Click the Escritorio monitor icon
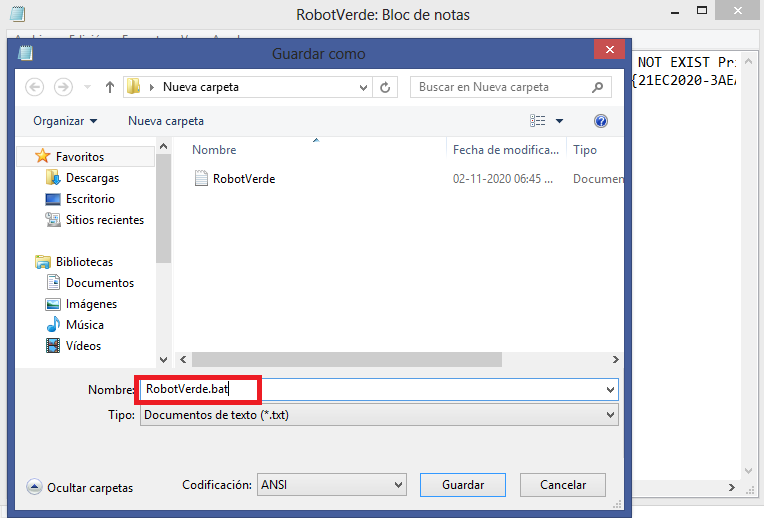The height and width of the screenshot is (518, 764). coord(53,199)
